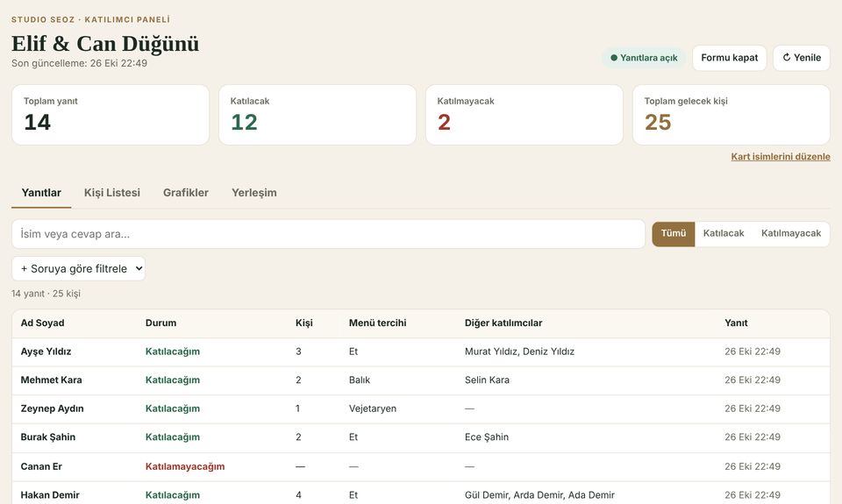
Task: Click the Diğer katılımcılar column header
Action: tap(503, 323)
